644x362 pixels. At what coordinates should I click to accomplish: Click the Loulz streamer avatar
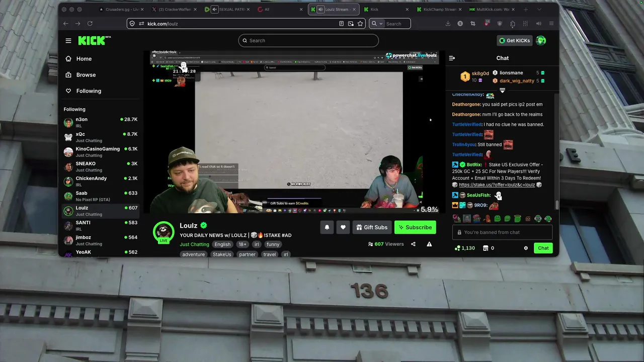(x=164, y=232)
